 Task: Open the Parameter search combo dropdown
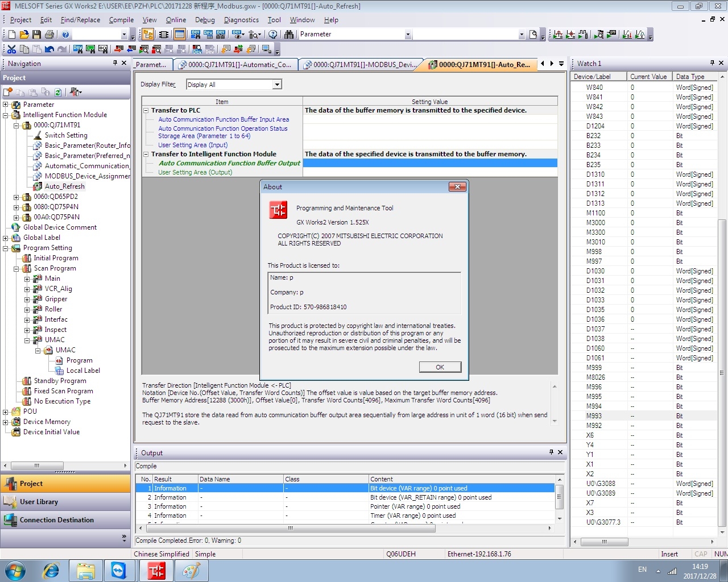coord(408,35)
